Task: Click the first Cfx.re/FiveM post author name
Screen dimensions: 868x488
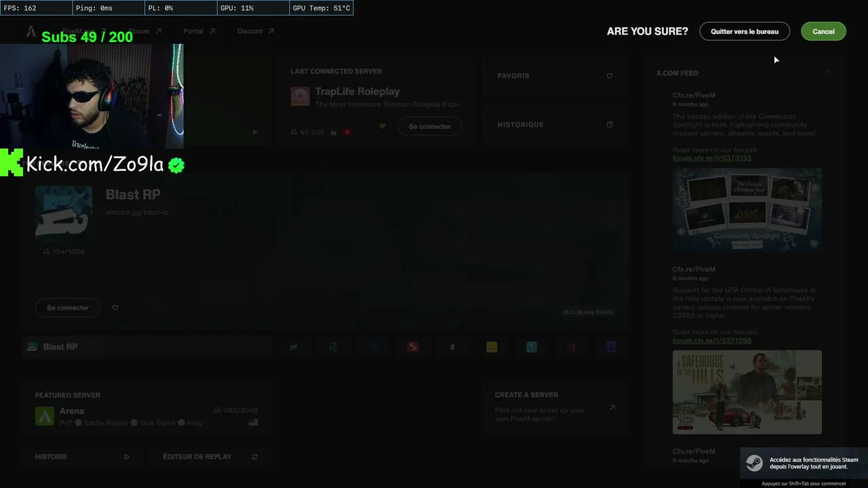Action: (694, 96)
